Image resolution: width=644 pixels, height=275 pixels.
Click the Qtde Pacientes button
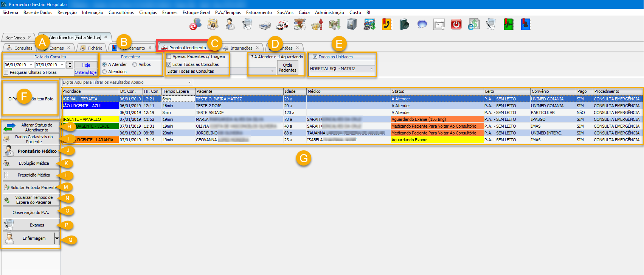pos(287,67)
